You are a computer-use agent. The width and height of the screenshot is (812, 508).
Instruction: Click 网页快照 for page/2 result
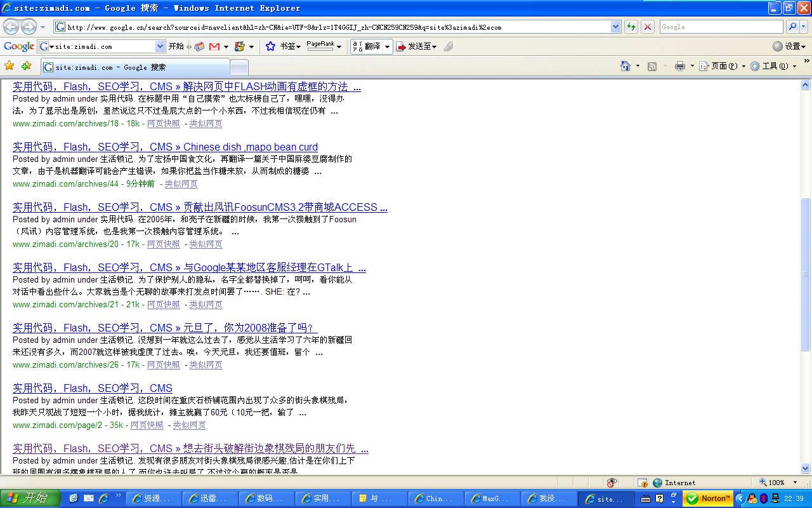(147, 425)
